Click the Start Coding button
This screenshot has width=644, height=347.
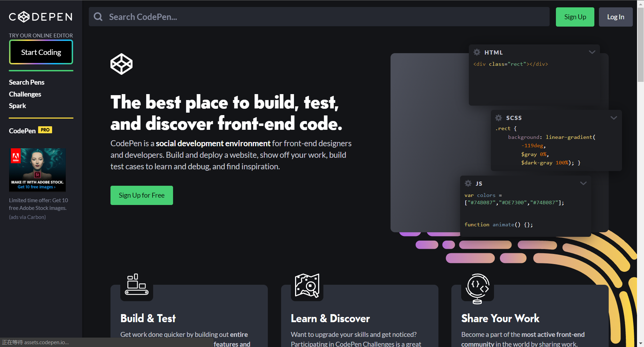[41, 52]
